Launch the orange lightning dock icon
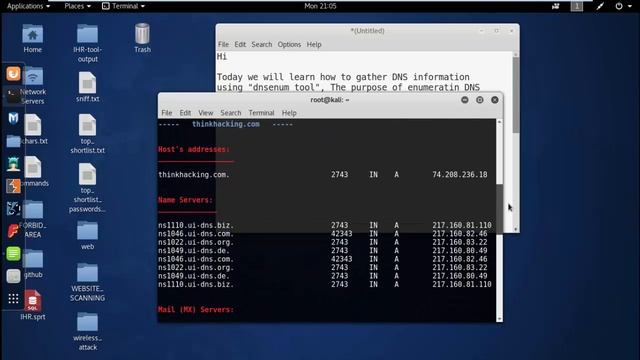 [13, 186]
